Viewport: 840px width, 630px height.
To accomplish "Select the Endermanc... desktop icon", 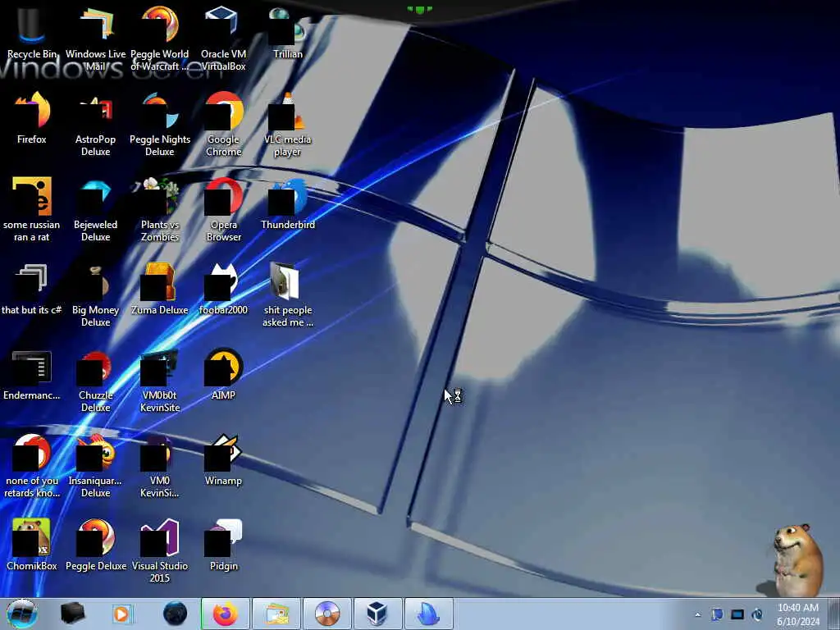I will [x=32, y=375].
